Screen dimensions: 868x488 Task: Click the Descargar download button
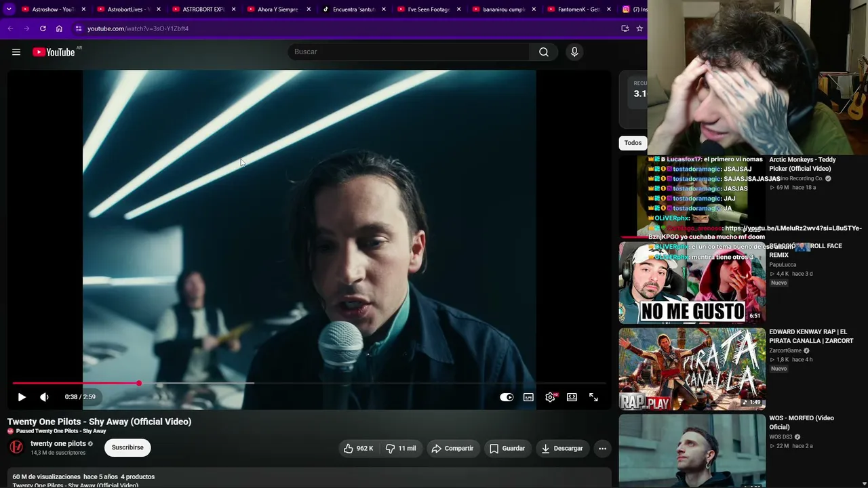(562, 448)
